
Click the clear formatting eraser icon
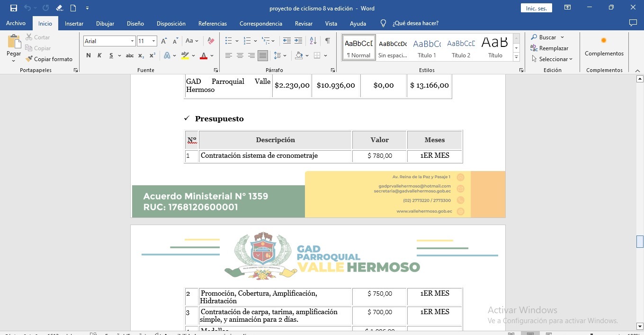tap(211, 41)
